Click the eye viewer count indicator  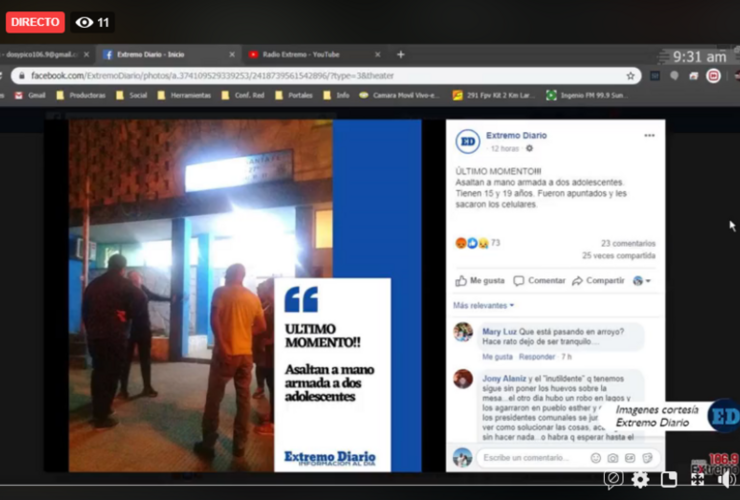click(x=92, y=22)
